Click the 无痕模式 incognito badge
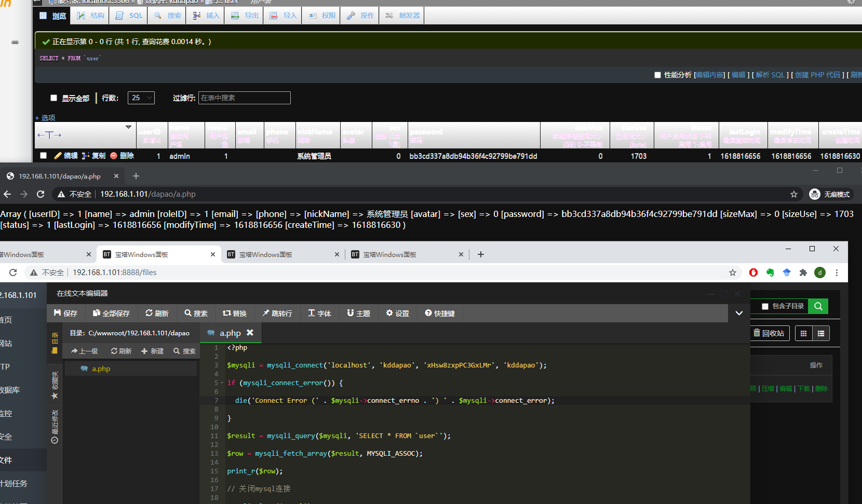The width and height of the screenshot is (862, 504). tap(830, 194)
